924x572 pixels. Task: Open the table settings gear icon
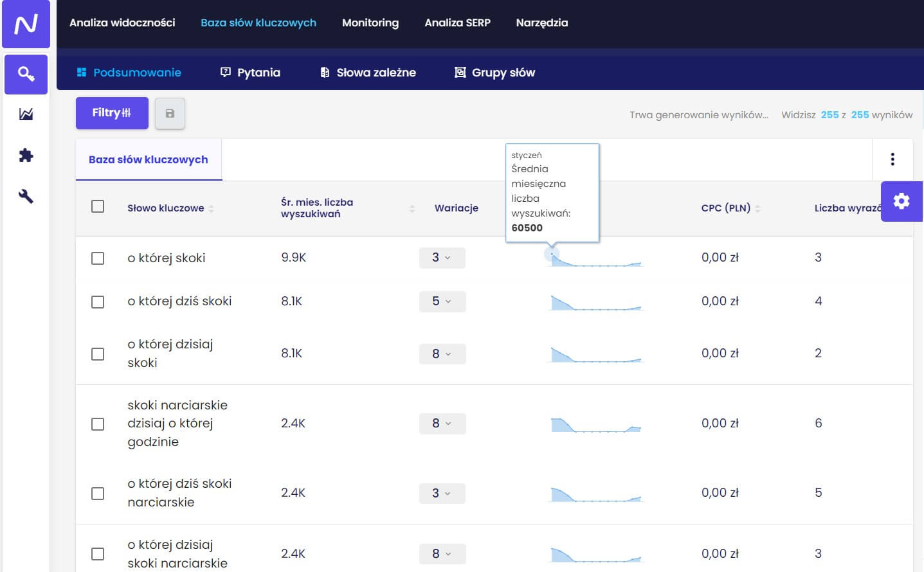tap(901, 201)
